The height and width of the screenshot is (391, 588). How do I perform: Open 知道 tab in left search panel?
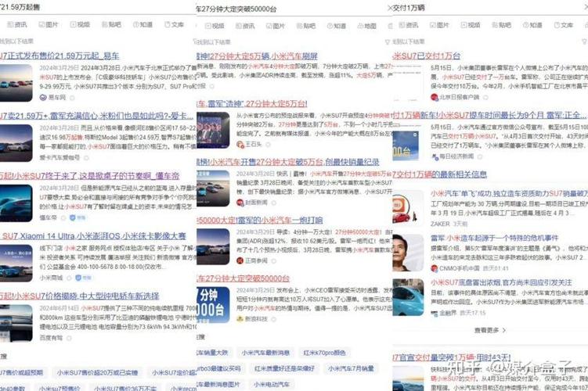click(142, 25)
